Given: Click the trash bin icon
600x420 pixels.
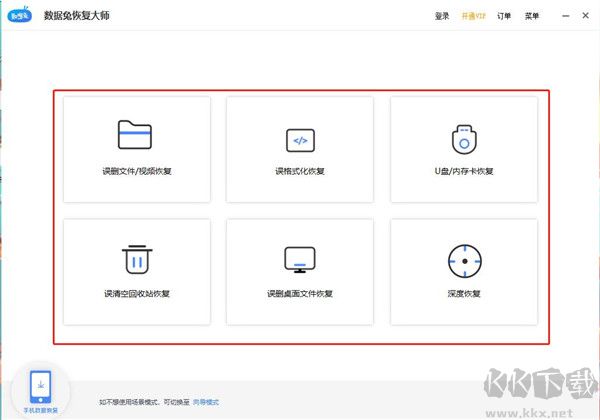Looking at the screenshot, I should [137, 259].
